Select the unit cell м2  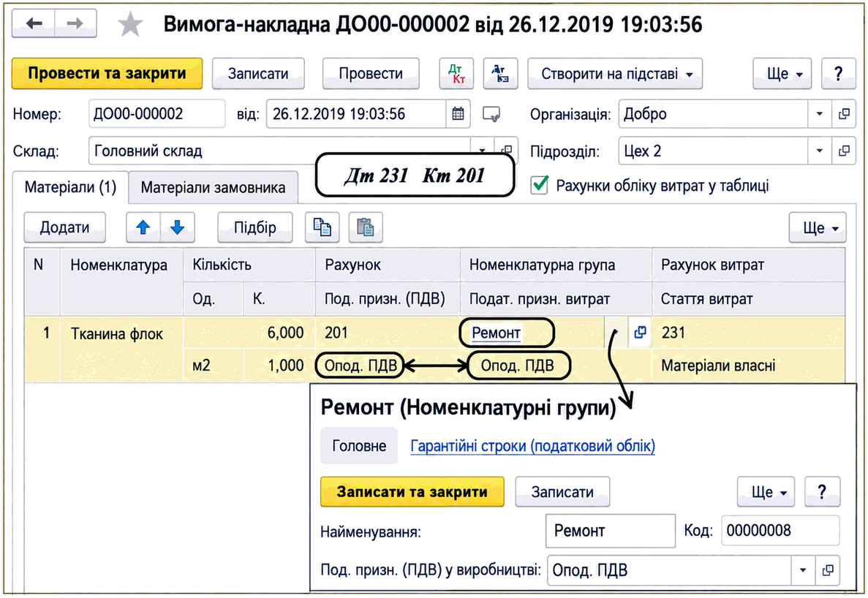(x=213, y=365)
